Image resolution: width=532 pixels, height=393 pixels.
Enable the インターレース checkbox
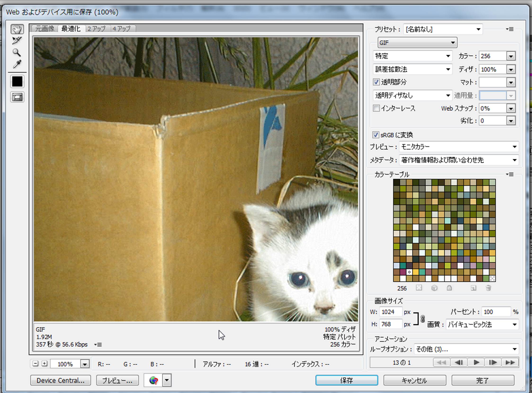(376, 108)
